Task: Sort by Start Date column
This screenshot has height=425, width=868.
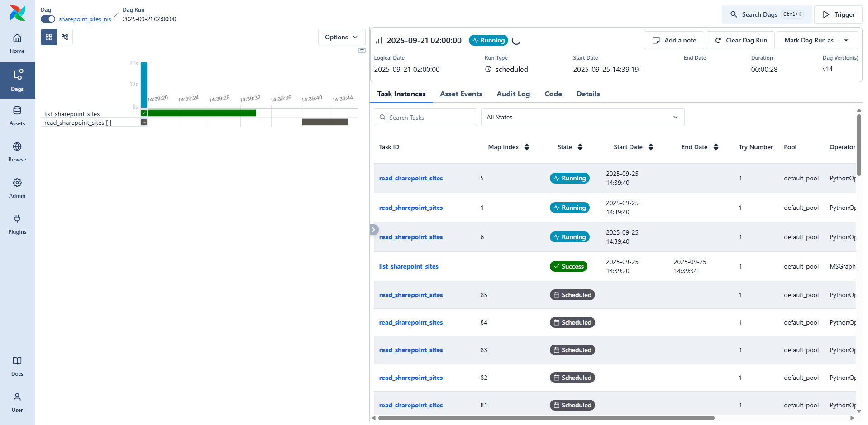Action: coord(651,147)
